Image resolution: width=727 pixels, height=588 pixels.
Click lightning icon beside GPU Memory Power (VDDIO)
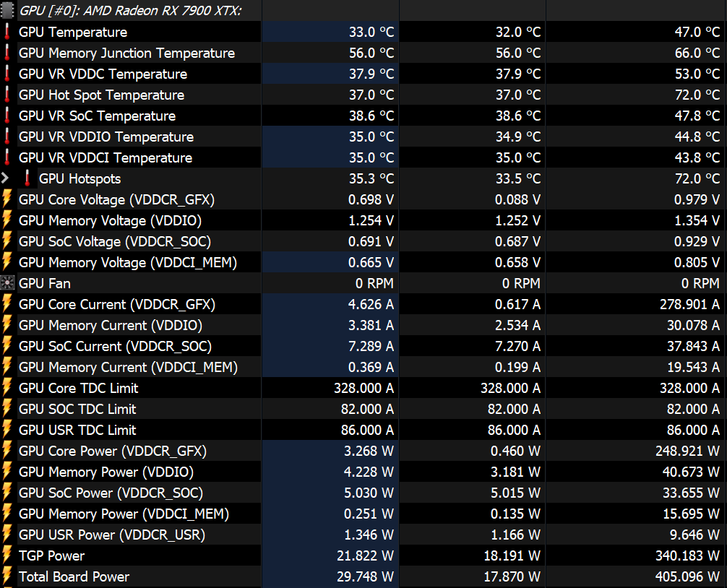pyautogui.click(x=7, y=471)
